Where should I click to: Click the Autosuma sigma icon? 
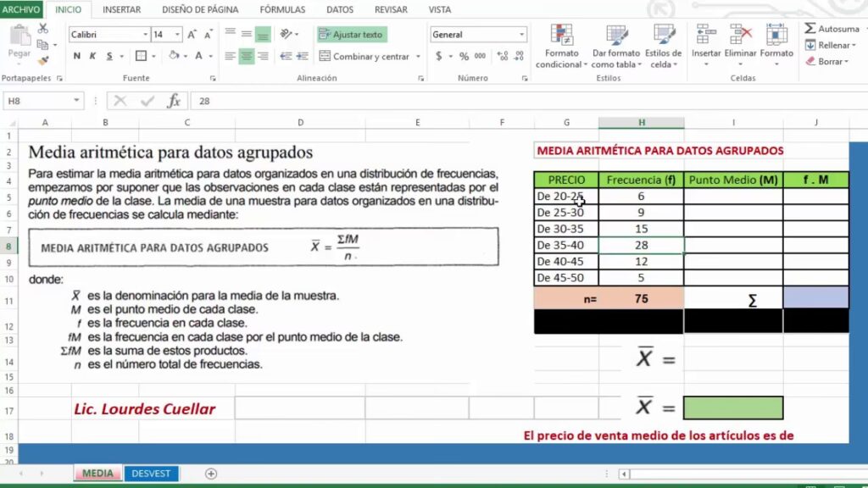click(x=811, y=29)
